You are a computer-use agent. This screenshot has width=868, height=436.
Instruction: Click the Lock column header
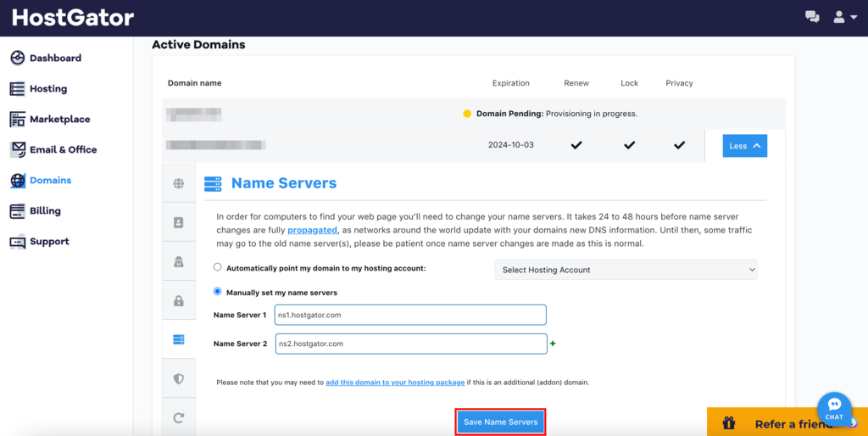(630, 83)
